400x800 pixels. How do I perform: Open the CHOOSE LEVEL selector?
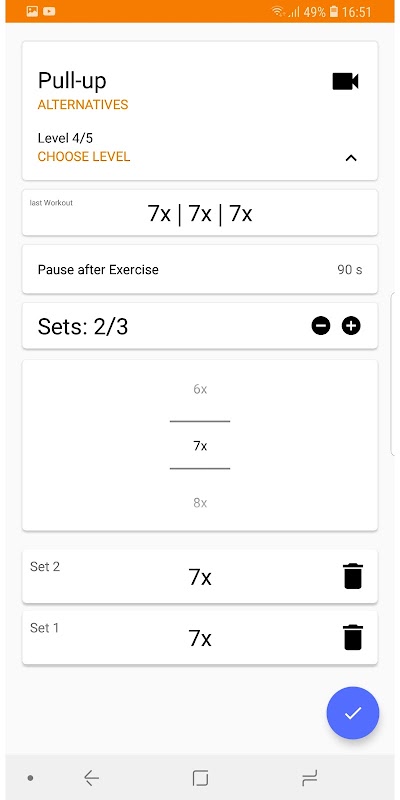pos(84,157)
